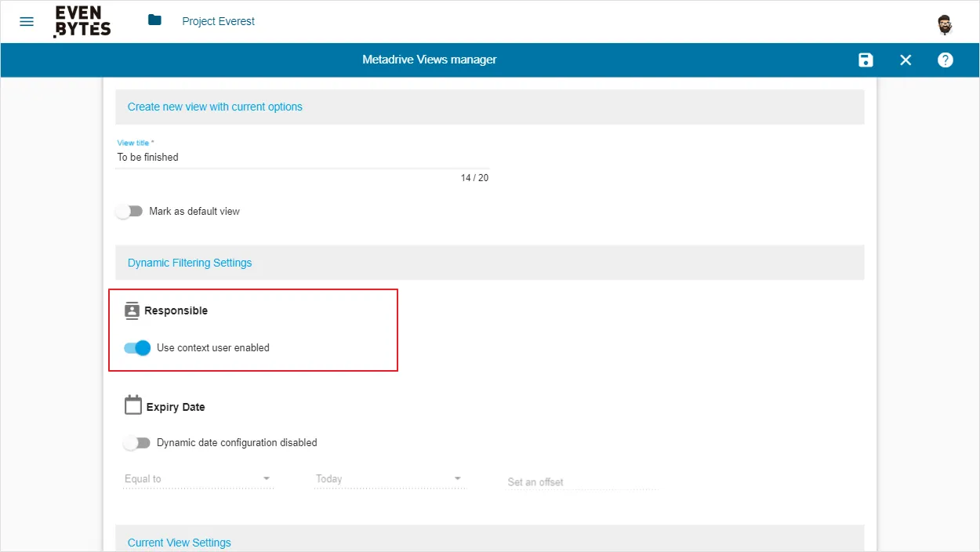Click the Responsible heading text

pos(176,310)
